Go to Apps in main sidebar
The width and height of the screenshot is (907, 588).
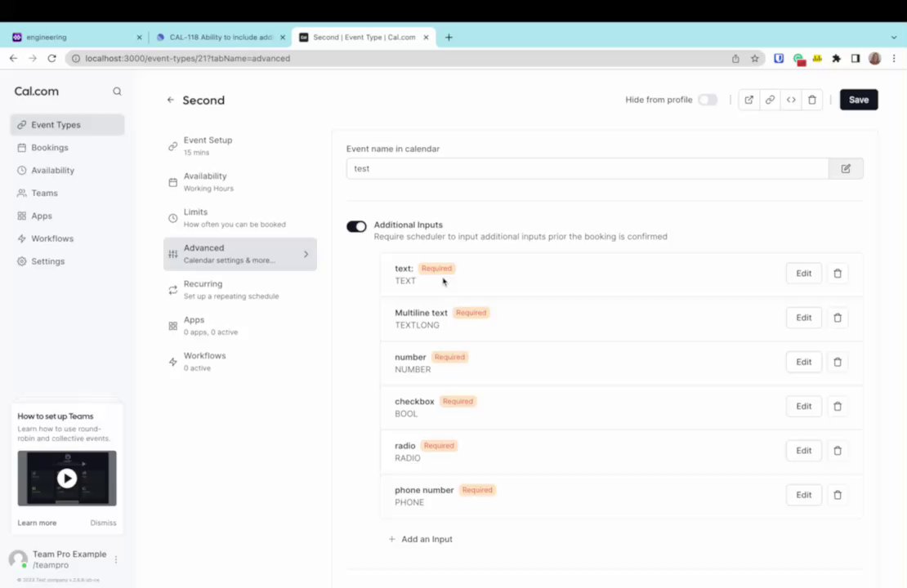(x=67, y=216)
